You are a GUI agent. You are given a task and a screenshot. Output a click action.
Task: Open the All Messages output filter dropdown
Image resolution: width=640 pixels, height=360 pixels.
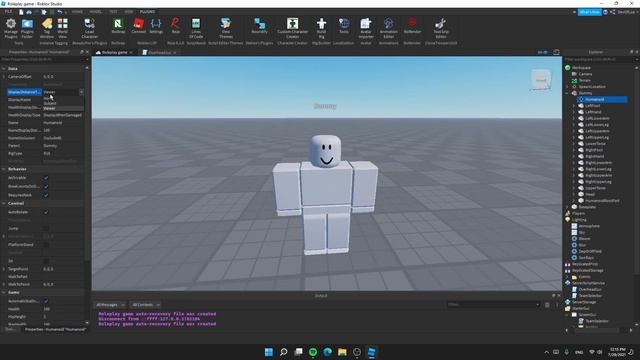(110, 304)
